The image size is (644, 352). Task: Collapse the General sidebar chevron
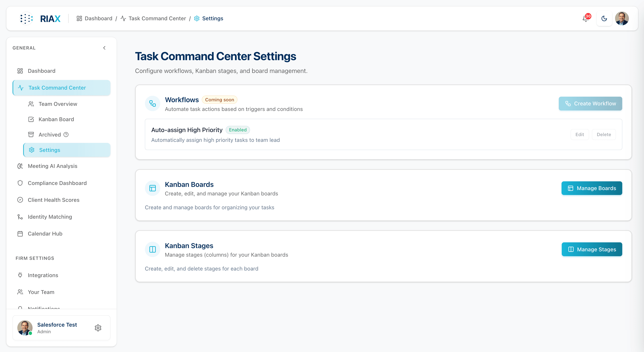point(104,48)
